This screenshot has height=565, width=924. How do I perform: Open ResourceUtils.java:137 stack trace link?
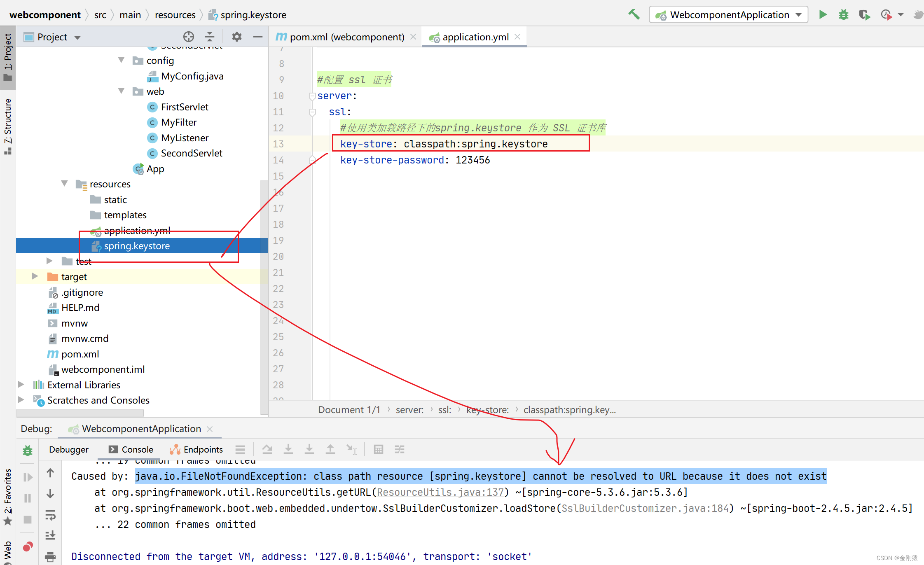[440, 492]
